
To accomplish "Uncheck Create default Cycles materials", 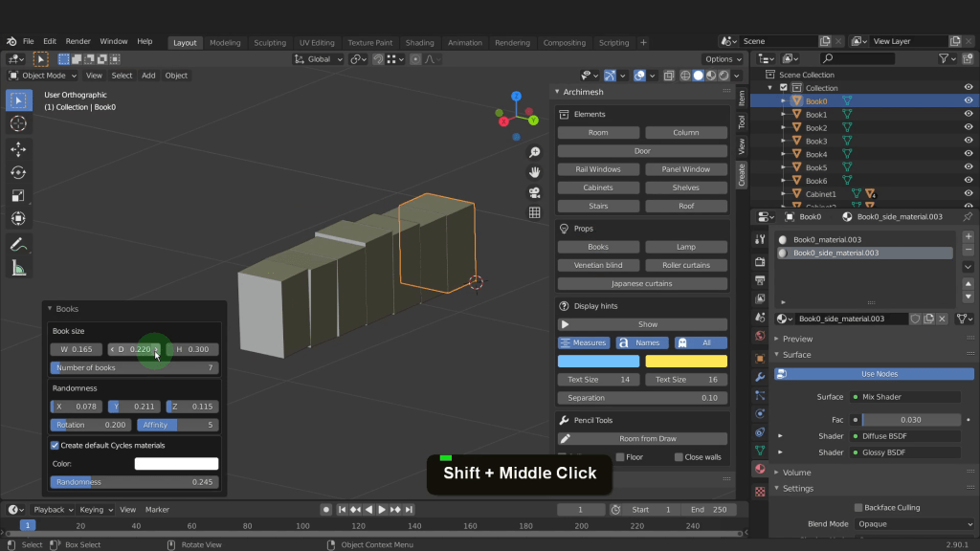I will coord(55,445).
